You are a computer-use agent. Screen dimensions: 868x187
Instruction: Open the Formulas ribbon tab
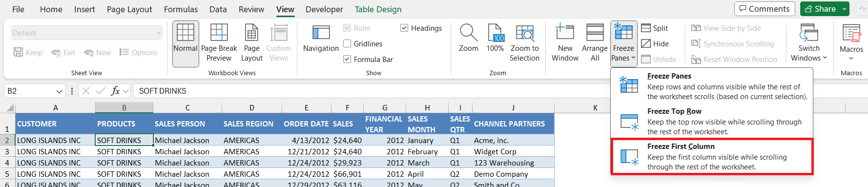[x=181, y=9]
